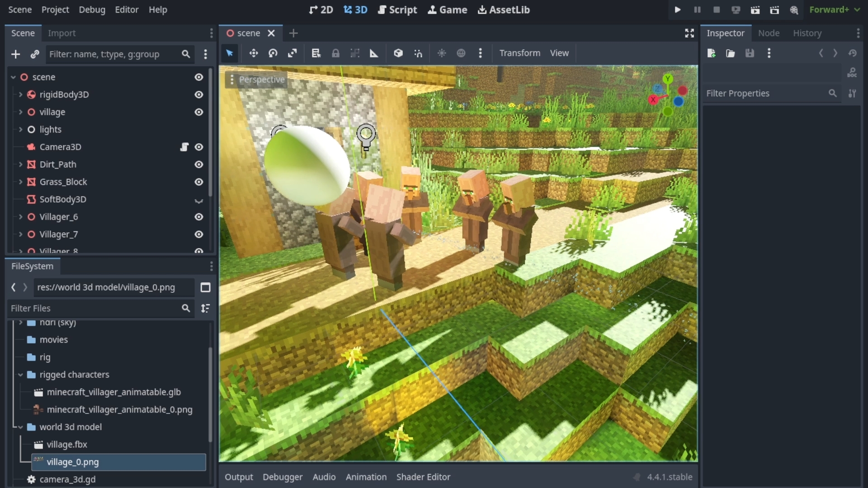Hide the Grass_Block node
This screenshot has height=488, width=868.
[199, 182]
